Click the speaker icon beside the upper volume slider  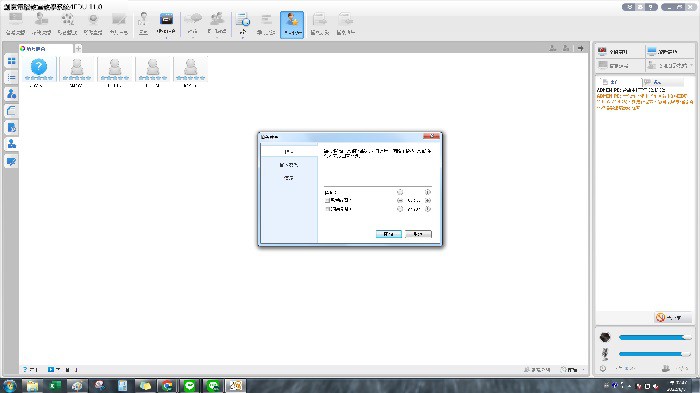(x=605, y=337)
